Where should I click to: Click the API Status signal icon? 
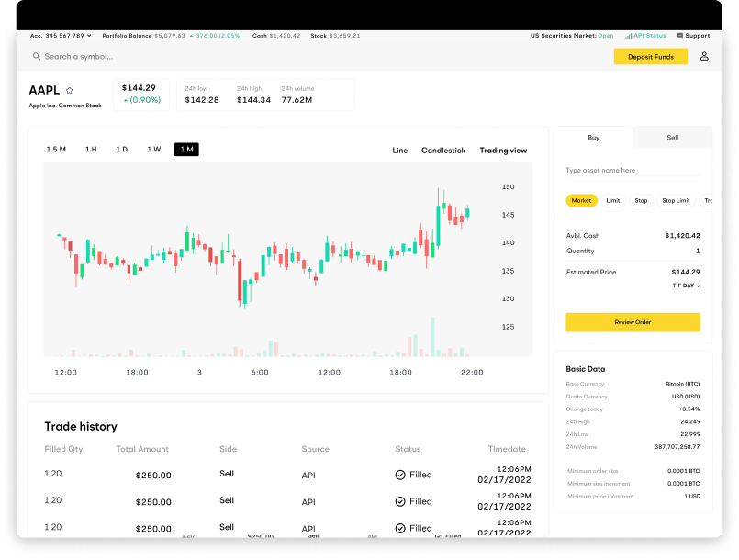click(629, 35)
